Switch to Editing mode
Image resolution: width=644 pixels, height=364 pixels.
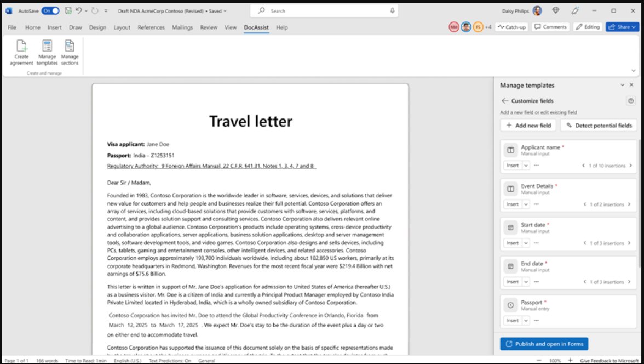click(x=587, y=26)
